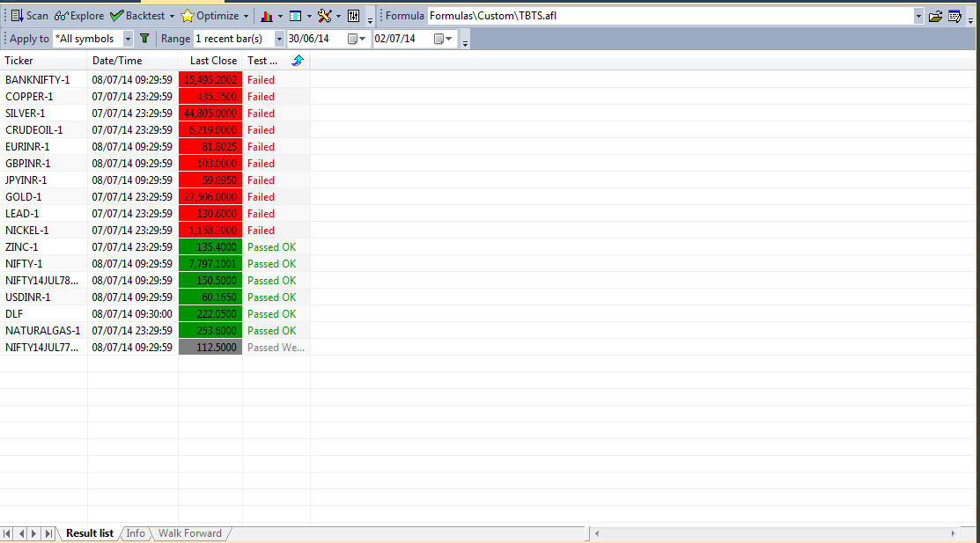980x543 pixels.
Task: Expand the layout window dropdown arrow
Action: (309, 16)
